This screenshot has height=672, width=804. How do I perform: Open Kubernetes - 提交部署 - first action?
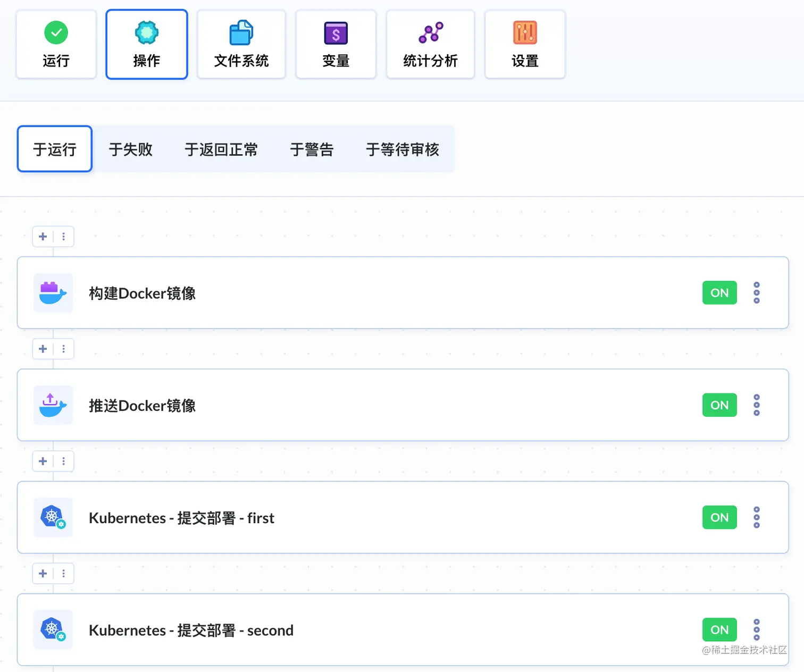click(x=403, y=517)
